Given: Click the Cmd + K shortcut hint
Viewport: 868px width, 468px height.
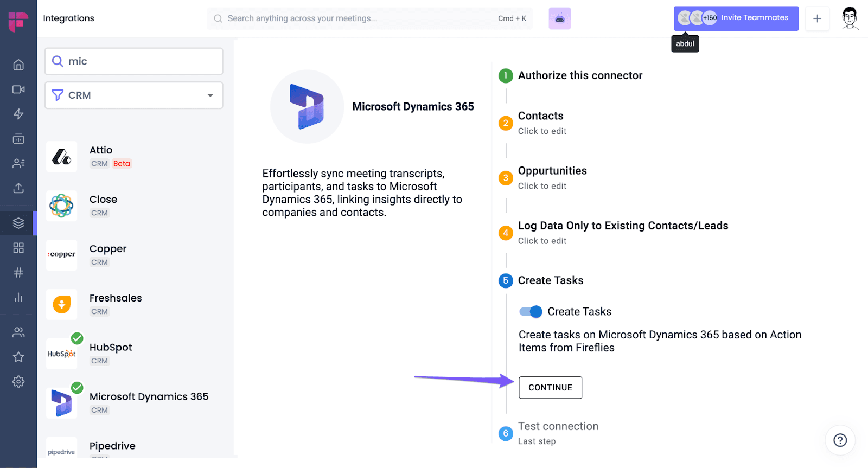Looking at the screenshot, I should coord(512,18).
